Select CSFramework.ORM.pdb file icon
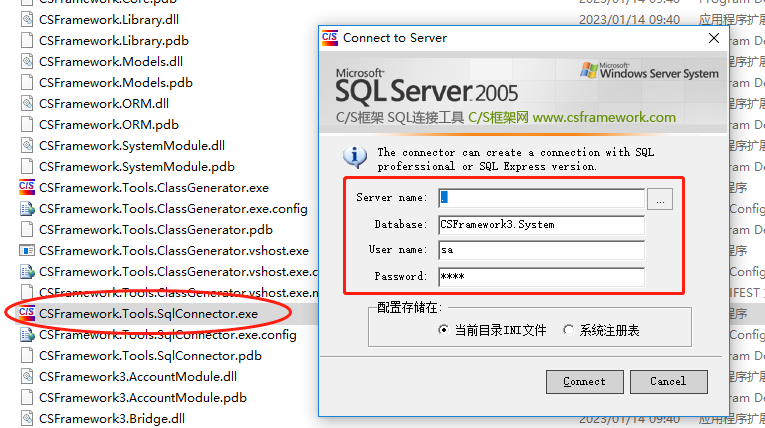The width and height of the screenshot is (765, 428). (x=27, y=124)
